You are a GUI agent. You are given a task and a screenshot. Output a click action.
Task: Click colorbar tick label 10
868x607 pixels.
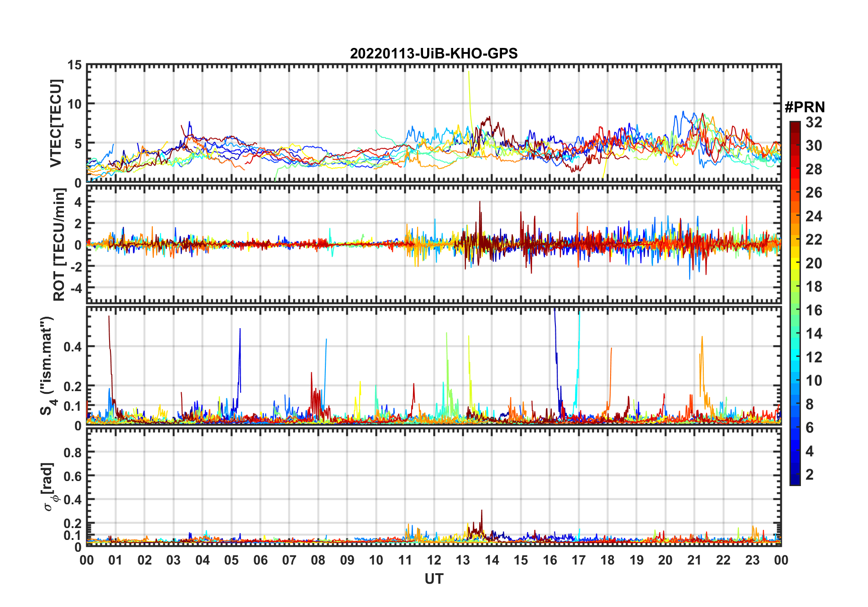tap(814, 381)
